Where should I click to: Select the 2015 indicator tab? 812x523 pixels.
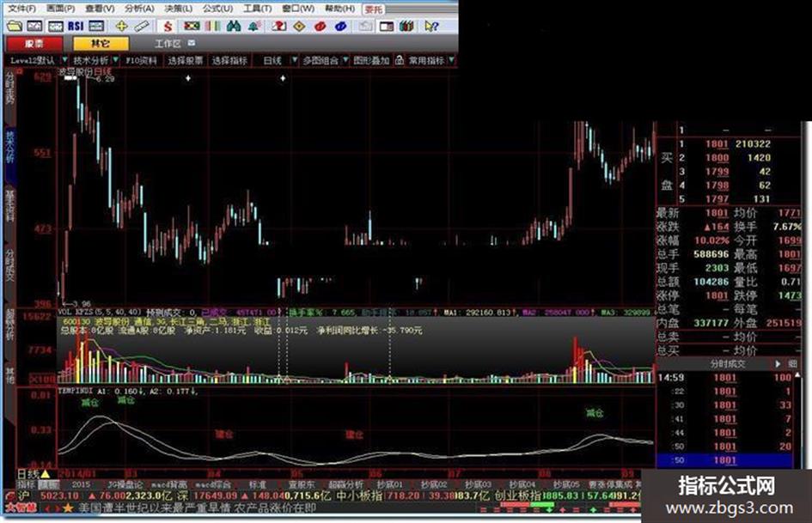[80, 484]
